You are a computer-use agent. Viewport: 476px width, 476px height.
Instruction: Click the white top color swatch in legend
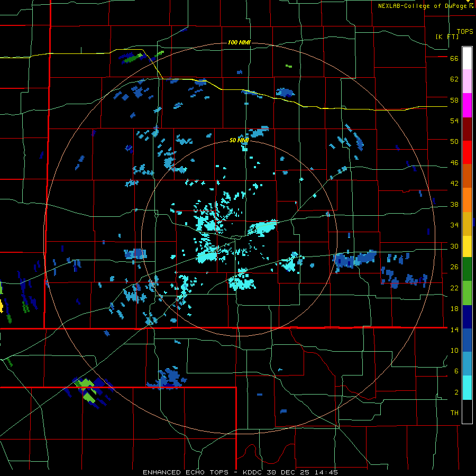pos(467,58)
